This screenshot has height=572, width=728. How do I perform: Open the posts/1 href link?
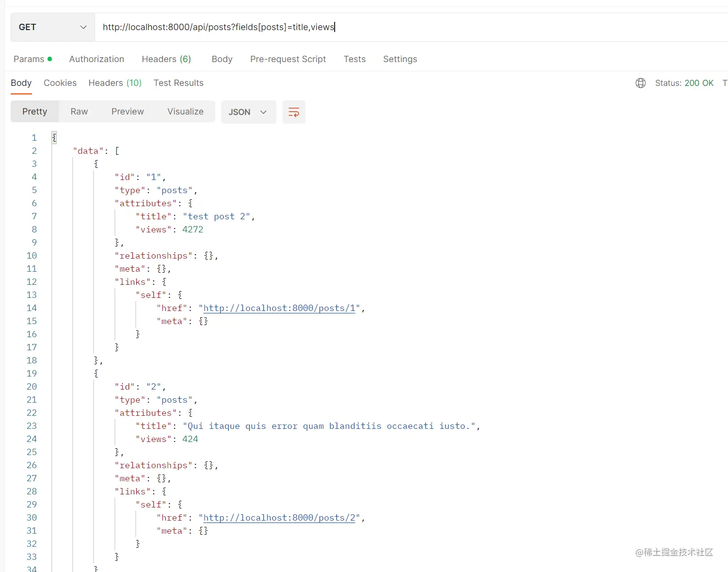pos(279,308)
